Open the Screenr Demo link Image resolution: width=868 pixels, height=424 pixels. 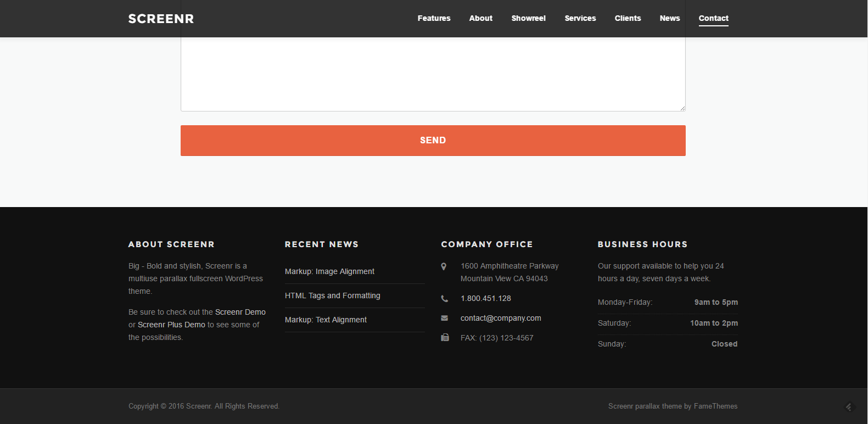240,312
